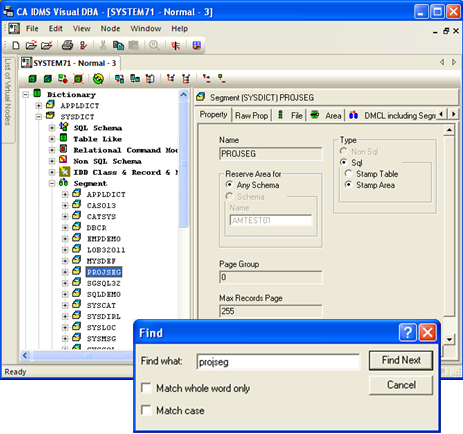This screenshot has width=463, height=434.
Task: Click the Max Records Page field
Action: [x=271, y=311]
